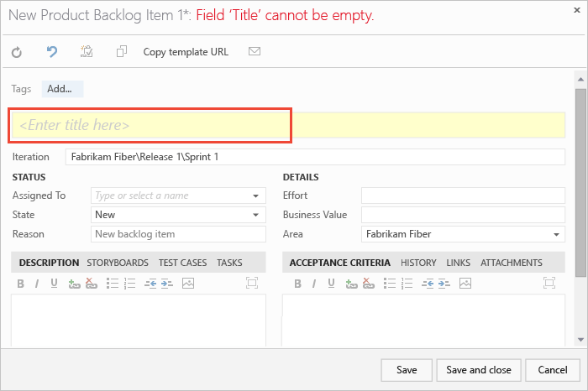Italicize text in Description editor
Viewport: 588px width, 391px height.
[37, 284]
